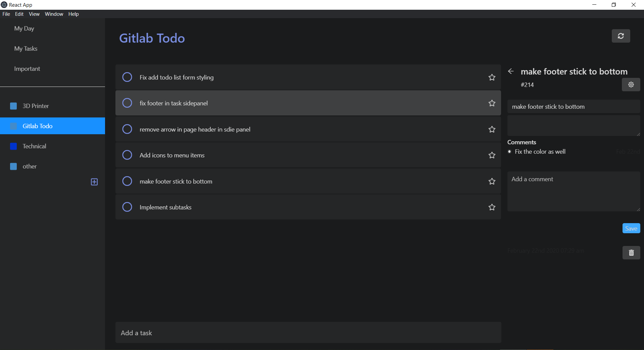Delete task with the trash icon
This screenshot has width=644, height=350.
631,253
